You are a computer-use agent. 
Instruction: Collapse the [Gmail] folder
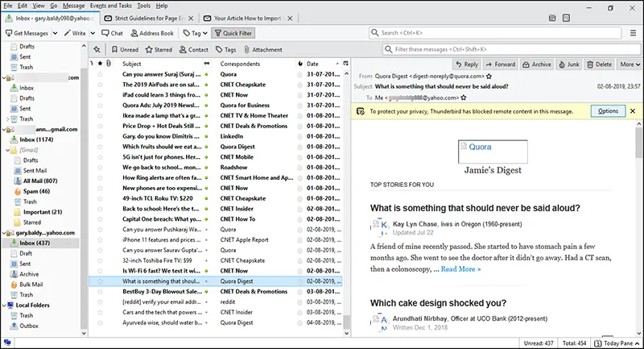coord(8,150)
